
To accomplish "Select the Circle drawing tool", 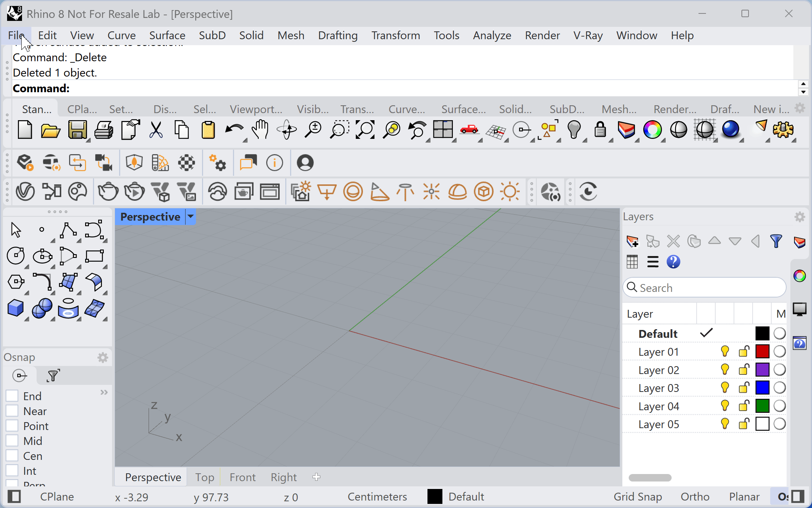I will click(x=16, y=256).
